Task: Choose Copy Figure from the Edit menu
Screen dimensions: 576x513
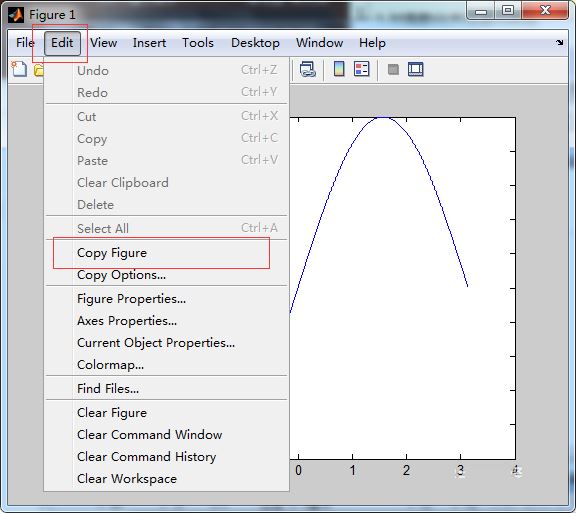Action: click(x=166, y=253)
